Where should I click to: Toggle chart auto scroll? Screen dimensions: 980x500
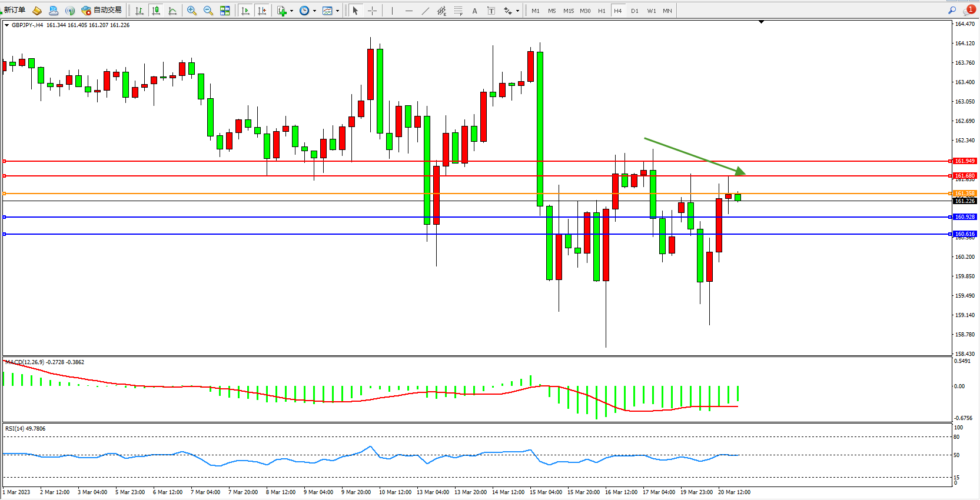(x=245, y=11)
